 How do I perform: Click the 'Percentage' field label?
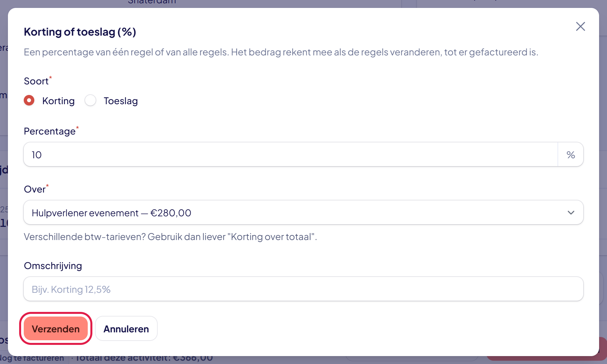point(50,131)
